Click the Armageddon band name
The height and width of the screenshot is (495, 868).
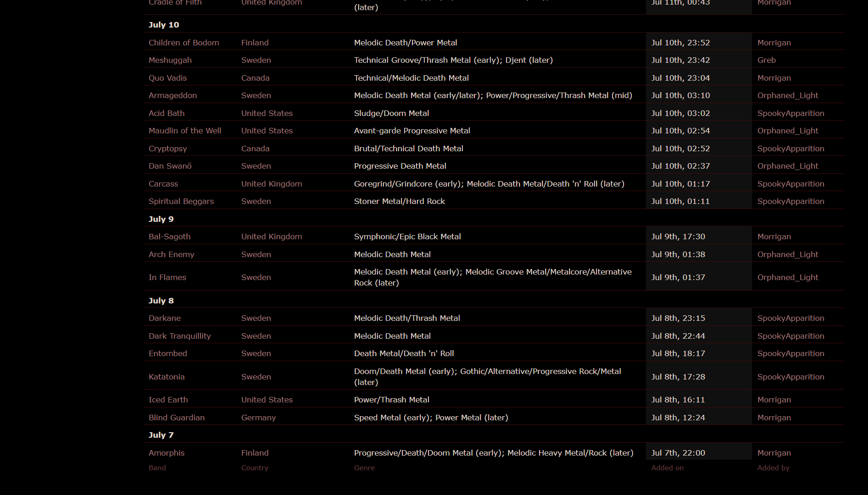click(172, 95)
